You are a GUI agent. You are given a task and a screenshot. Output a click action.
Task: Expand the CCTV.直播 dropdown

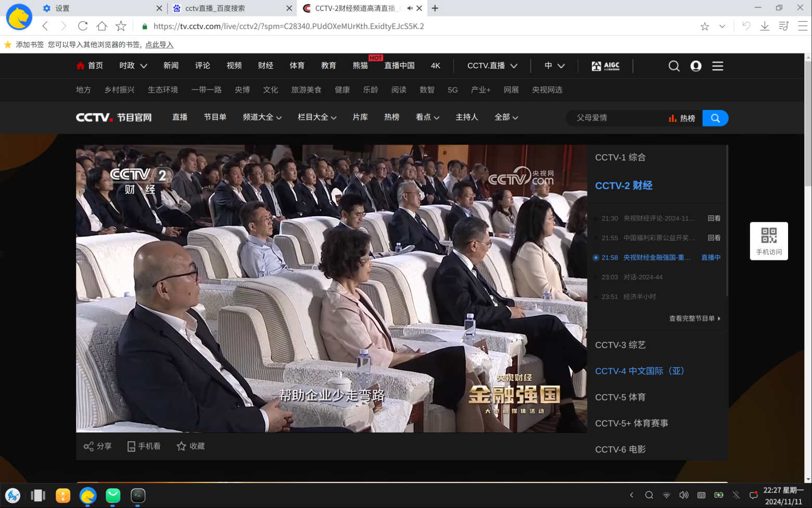tap(492, 66)
